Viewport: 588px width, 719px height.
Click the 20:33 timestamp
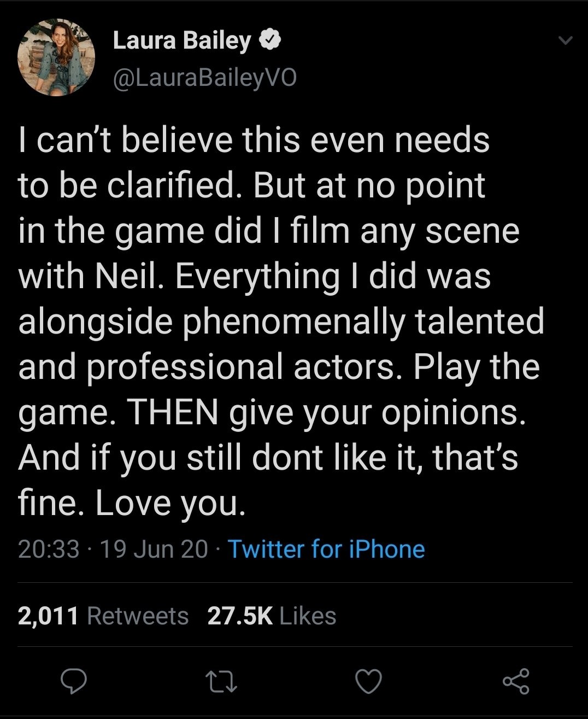[49, 548]
